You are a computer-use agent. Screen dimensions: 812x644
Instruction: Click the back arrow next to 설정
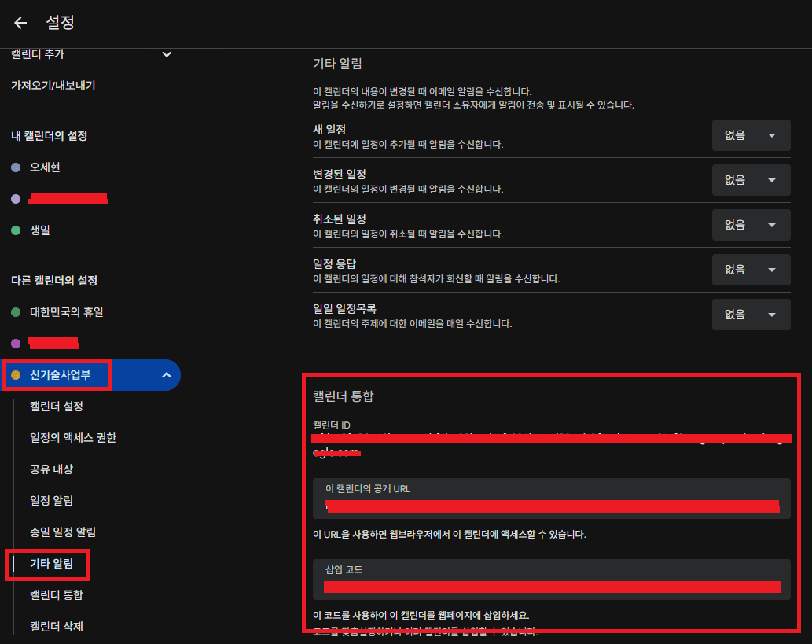point(20,23)
